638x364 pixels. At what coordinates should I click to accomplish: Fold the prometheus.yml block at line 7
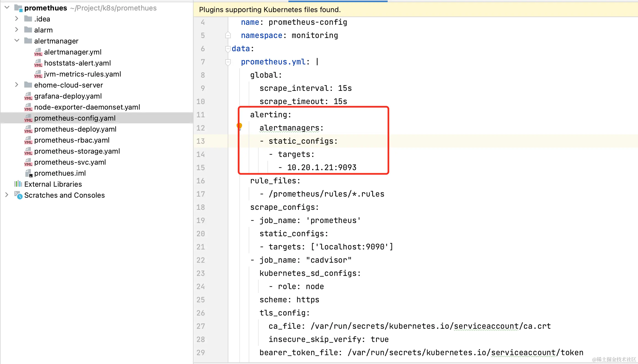point(228,62)
